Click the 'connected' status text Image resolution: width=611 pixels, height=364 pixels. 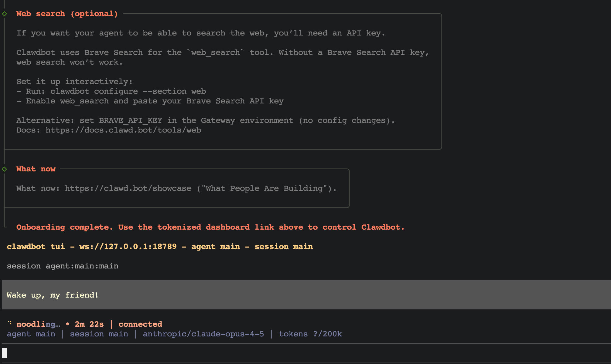coord(140,324)
